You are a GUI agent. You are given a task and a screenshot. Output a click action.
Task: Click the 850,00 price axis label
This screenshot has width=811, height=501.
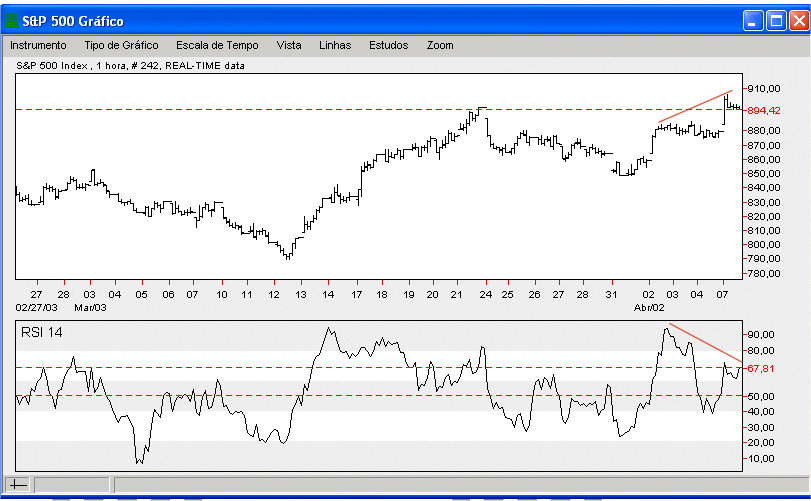[x=764, y=174]
